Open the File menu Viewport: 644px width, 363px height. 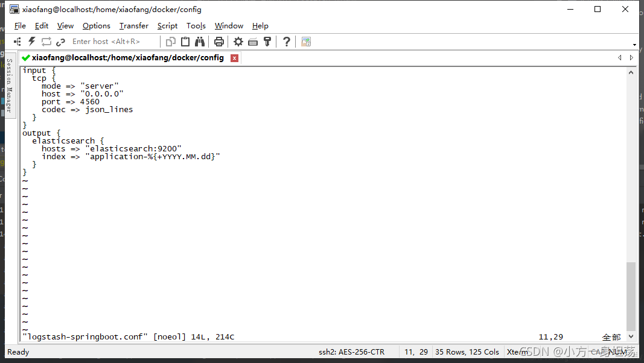[20, 26]
